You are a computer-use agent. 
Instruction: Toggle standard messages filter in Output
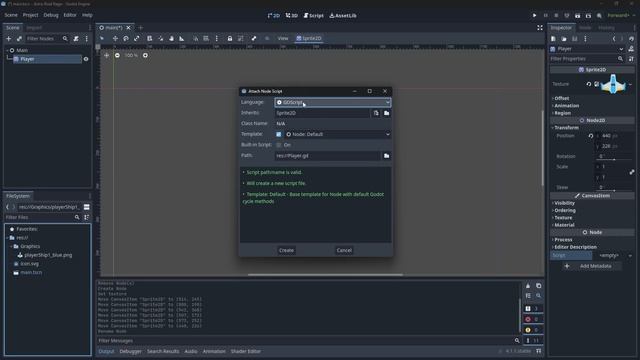tap(532, 309)
